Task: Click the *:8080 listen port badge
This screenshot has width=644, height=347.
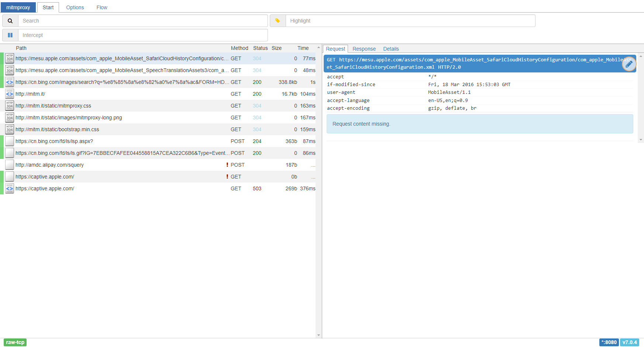Action: (609, 342)
